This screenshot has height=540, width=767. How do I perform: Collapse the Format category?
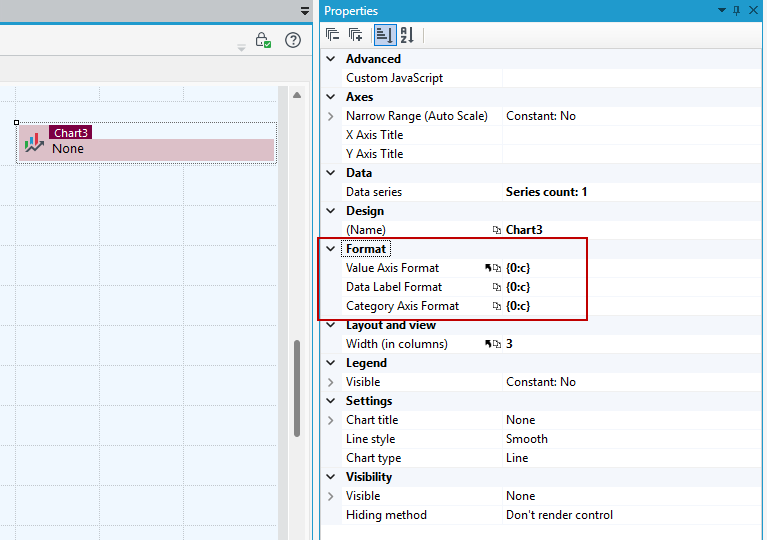pos(331,248)
